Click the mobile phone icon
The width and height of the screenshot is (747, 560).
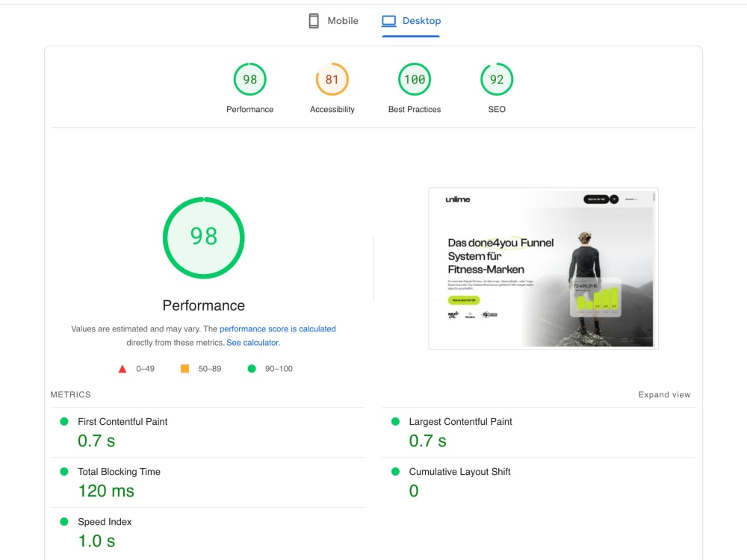314,21
